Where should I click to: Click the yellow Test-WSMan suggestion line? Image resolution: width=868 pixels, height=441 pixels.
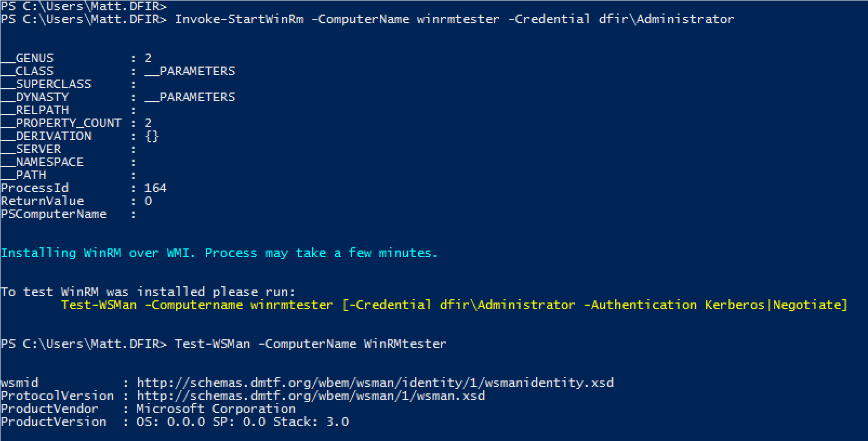(454, 305)
